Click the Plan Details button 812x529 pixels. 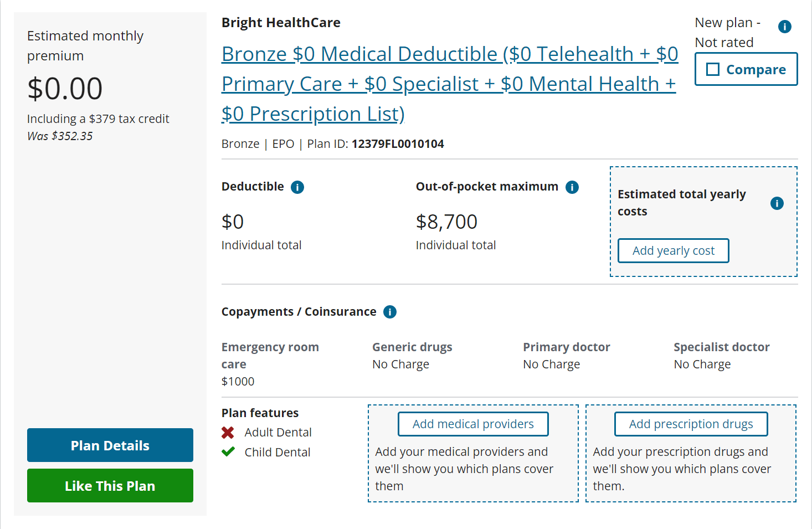(x=110, y=445)
